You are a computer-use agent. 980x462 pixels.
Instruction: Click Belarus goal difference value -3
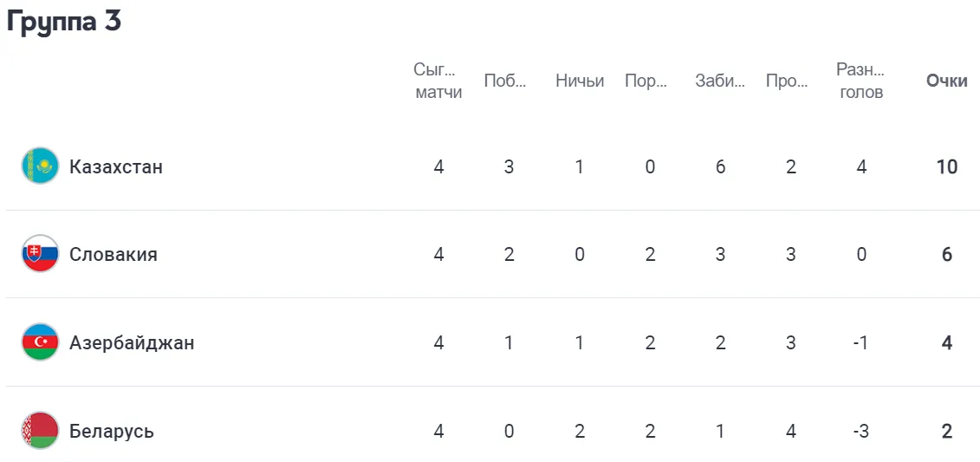coord(861,432)
